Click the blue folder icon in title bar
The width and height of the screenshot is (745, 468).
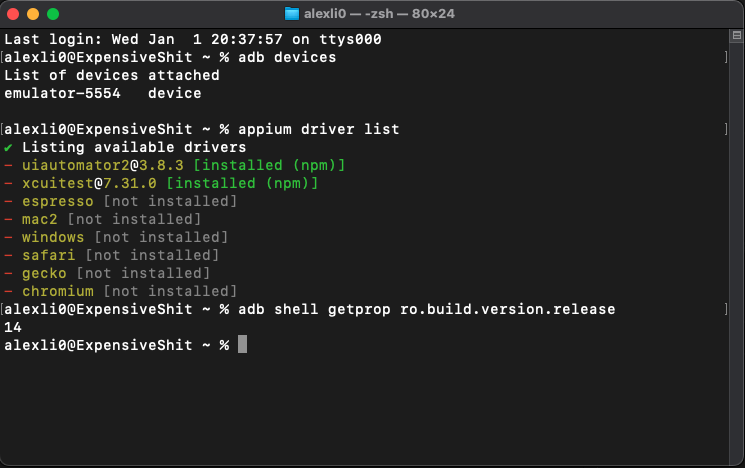pos(291,14)
